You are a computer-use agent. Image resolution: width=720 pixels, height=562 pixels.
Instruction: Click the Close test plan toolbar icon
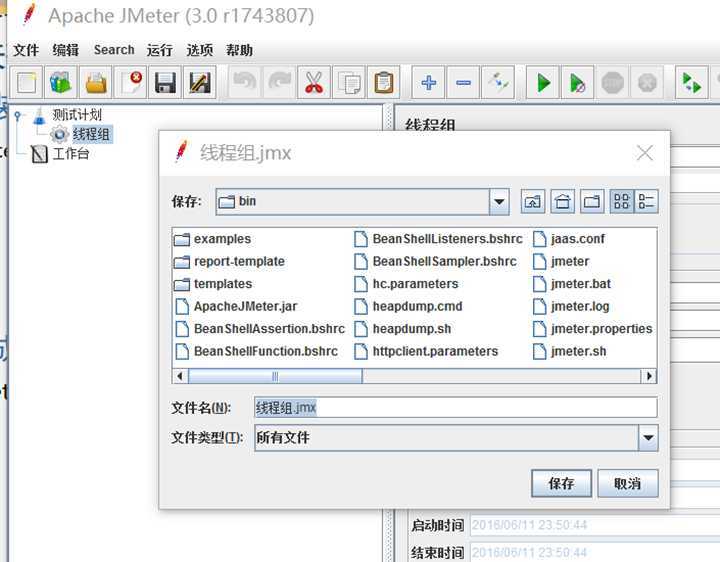(x=130, y=83)
